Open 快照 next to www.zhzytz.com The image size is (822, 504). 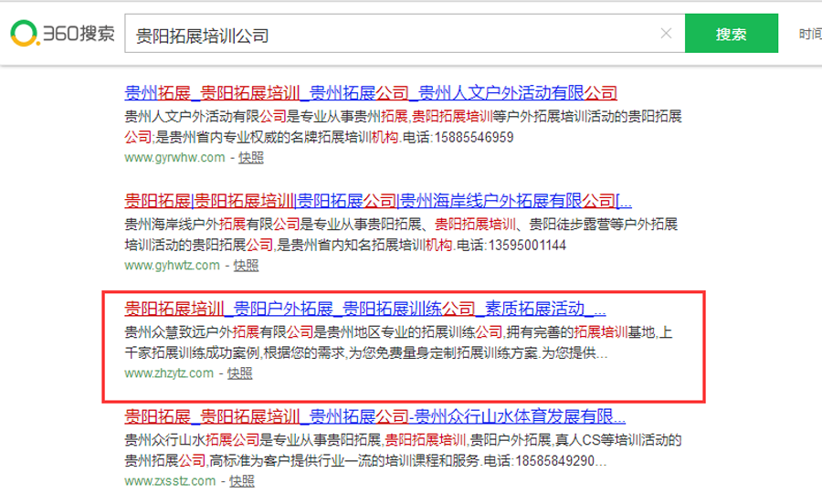tap(239, 373)
